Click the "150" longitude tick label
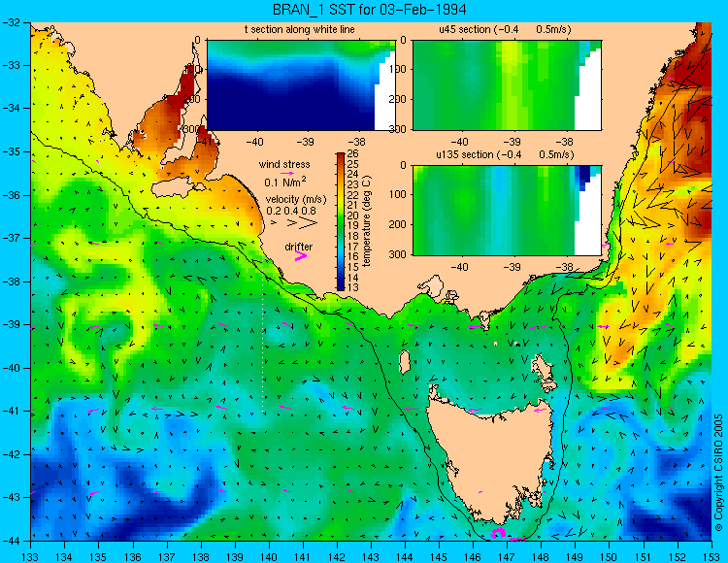The image size is (728, 563). click(610, 557)
